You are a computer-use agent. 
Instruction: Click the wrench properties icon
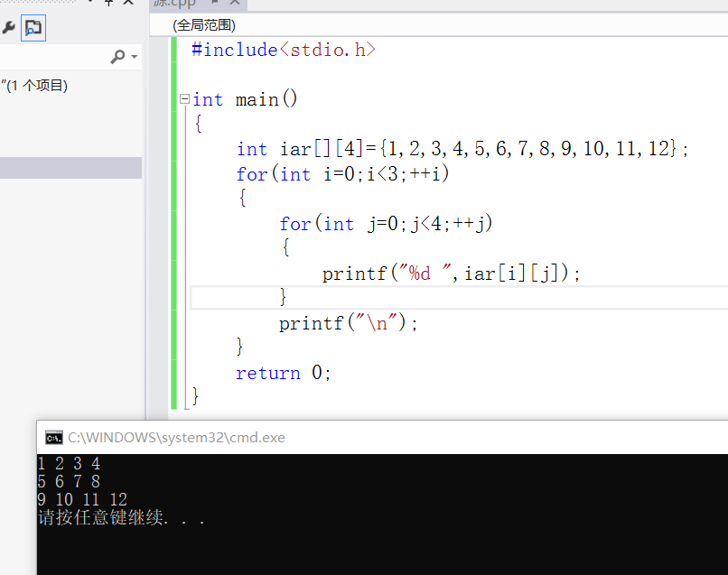pos(8,28)
